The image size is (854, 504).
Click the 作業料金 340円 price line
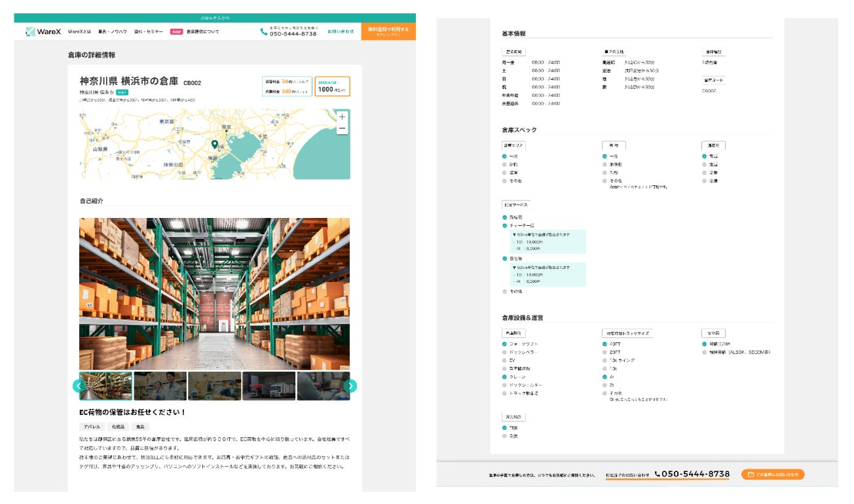pyautogui.click(x=286, y=92)
